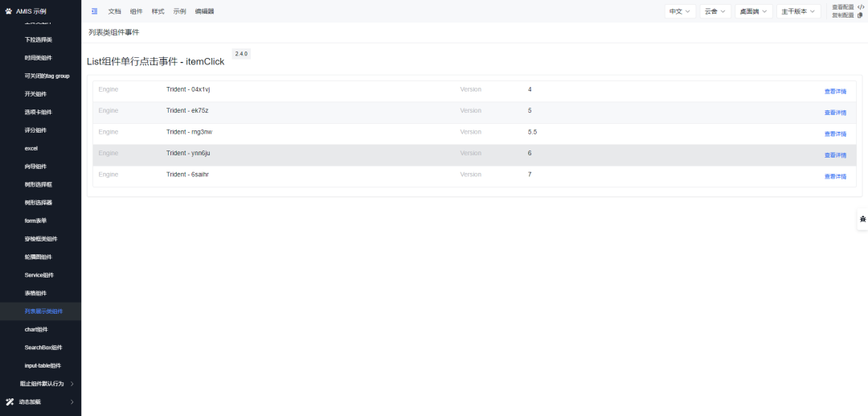Select input-table组件 in sidebar
This screenshot has width=868, height=416.
pyautogui.click(x=43, y=365)
